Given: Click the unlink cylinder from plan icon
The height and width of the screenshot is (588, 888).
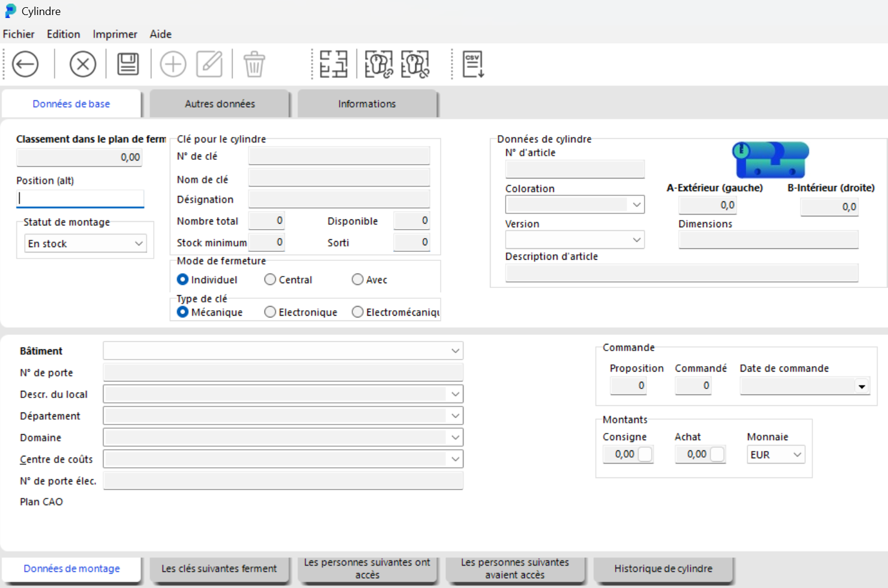Looking at the screenshot, I should [415, 64].
